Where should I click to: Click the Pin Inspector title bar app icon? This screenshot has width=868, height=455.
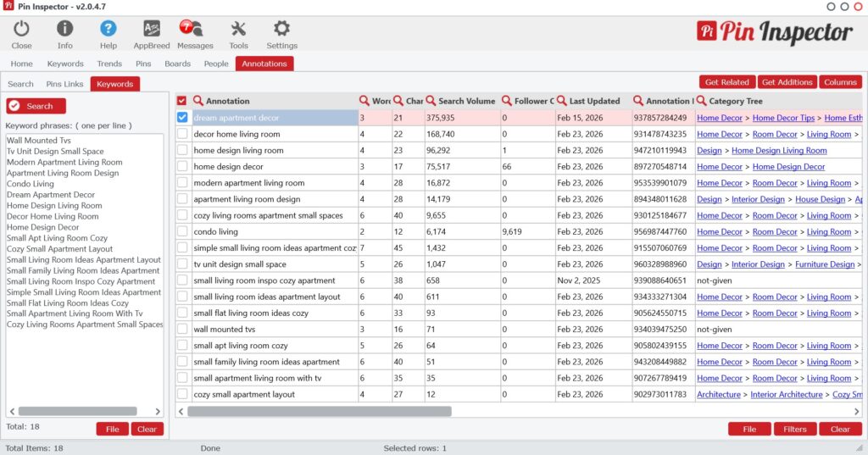(8, 6)
